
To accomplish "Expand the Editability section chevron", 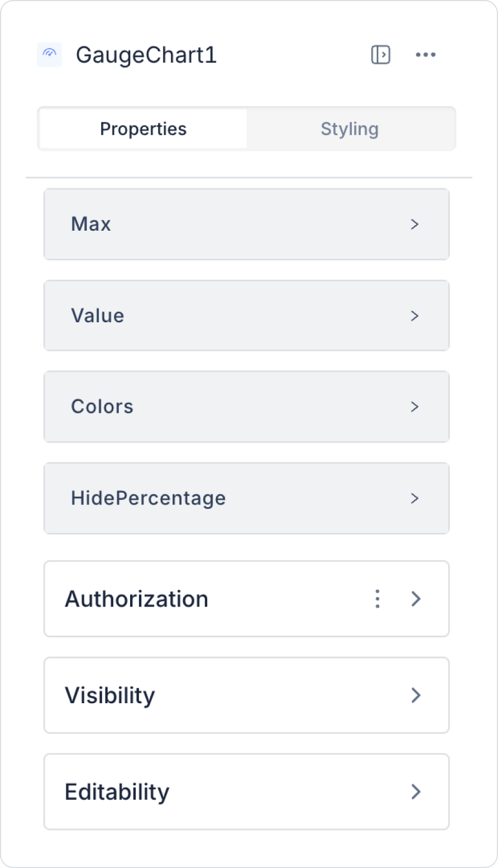I will pos(416,791).
